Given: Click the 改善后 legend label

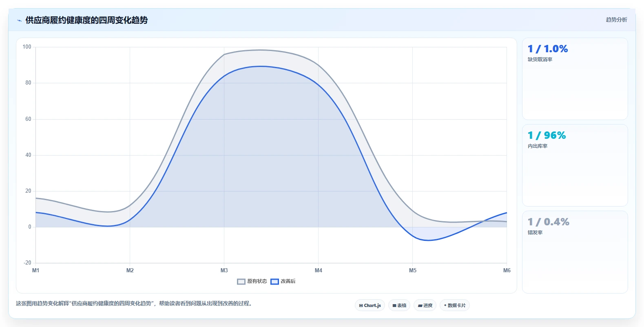Looking at the screenshot, I should click(x=288, y=281).
